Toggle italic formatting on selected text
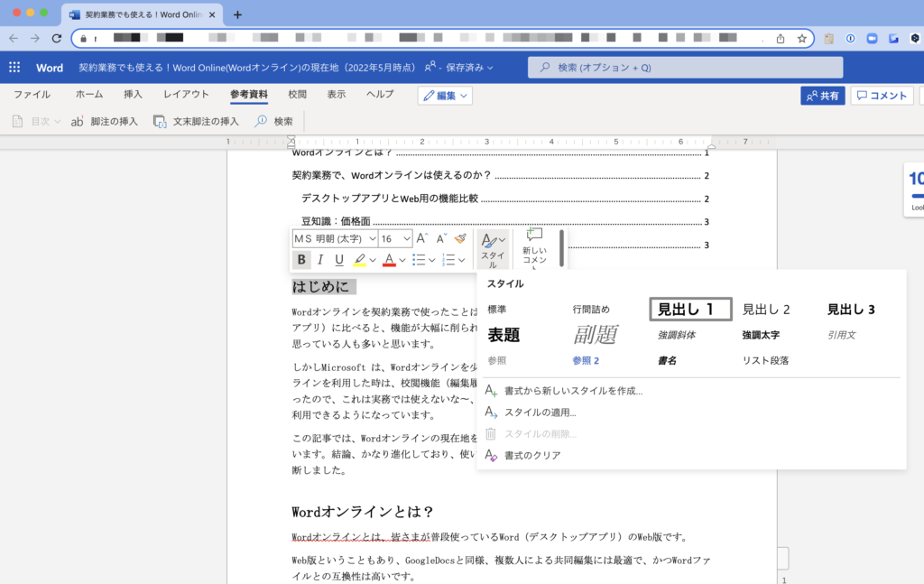This screenshot has width=924, height=584. (320, 260)
